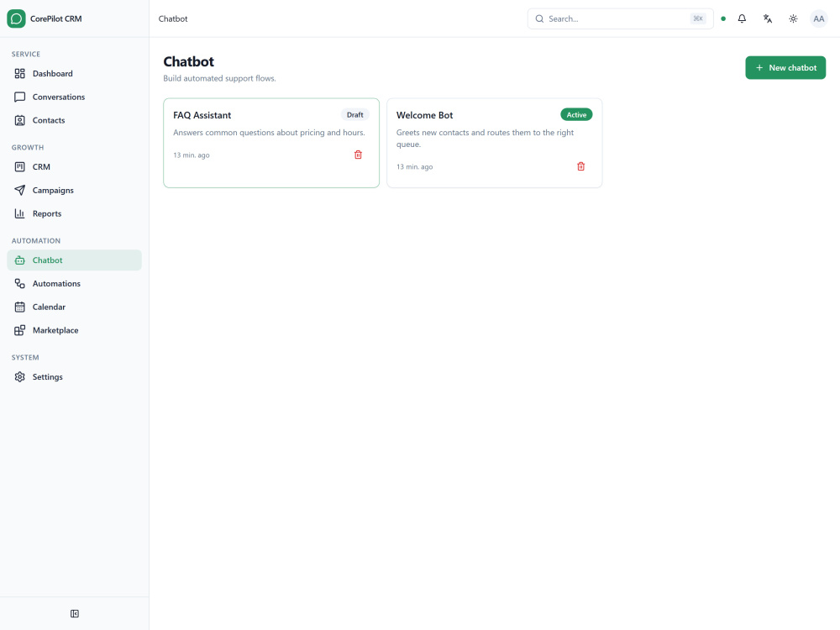Click the Campaigns paper plane icon

(20, 190)
